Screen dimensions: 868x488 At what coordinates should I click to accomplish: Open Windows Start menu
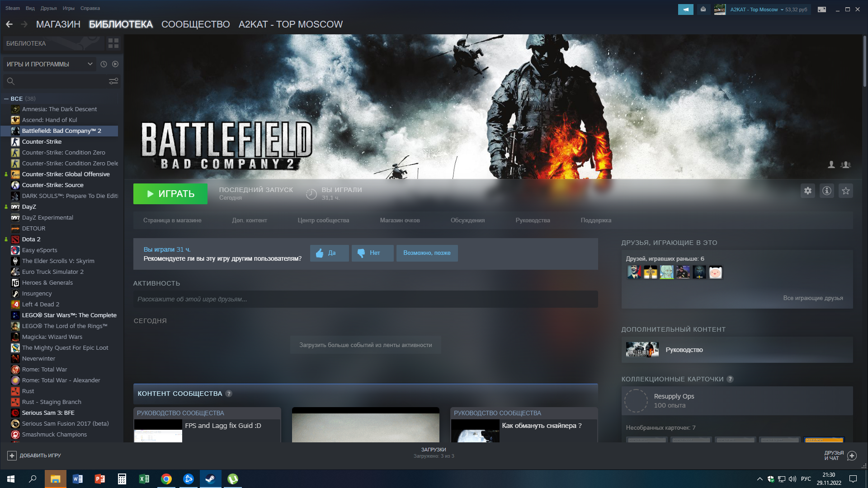coord(11,479)
